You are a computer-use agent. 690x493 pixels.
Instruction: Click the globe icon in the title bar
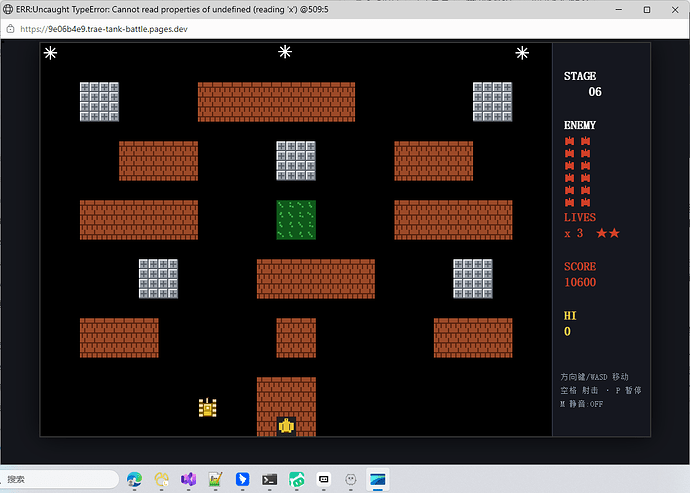click(x=8, y=9)
